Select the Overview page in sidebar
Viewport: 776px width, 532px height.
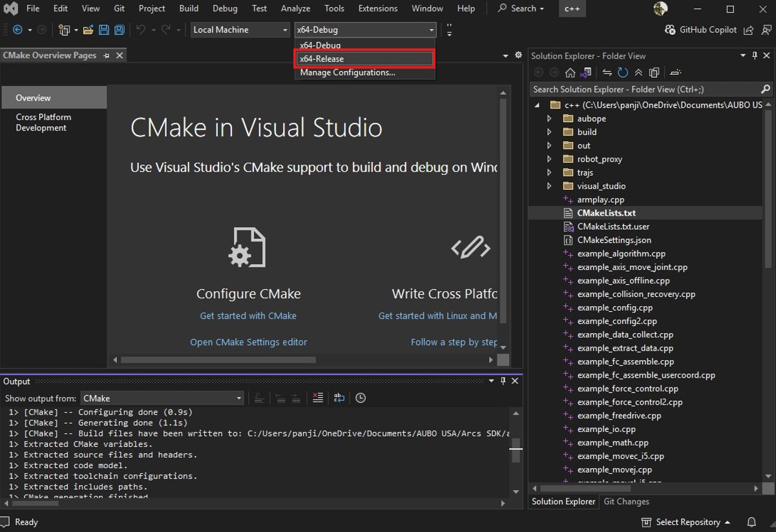(54, 97)
